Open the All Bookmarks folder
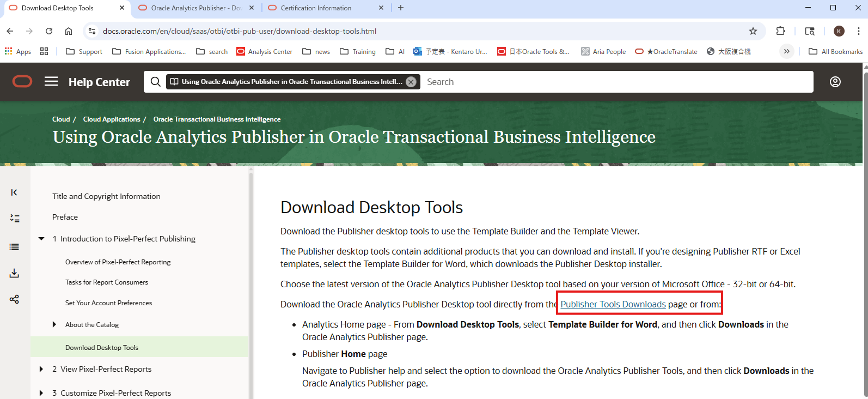Screen dimensions: 868x399 835,51
